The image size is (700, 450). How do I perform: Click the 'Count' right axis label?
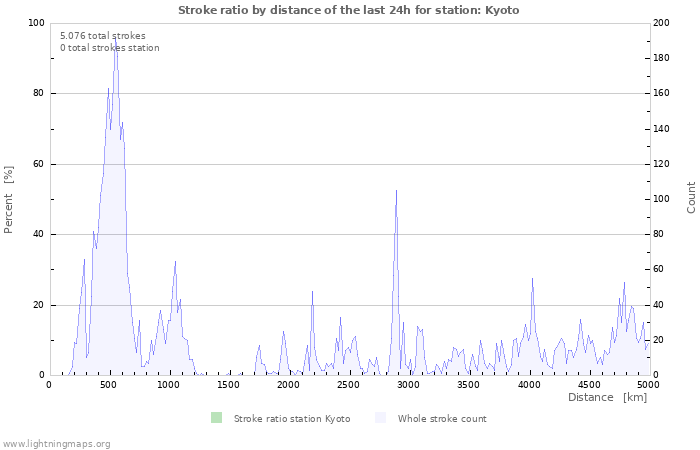(691, 197)
